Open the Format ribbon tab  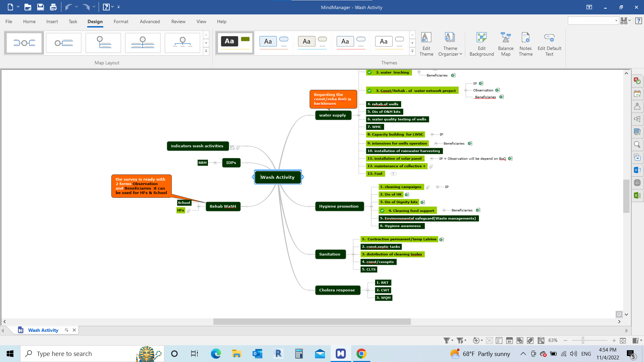[x=121, y=21]
